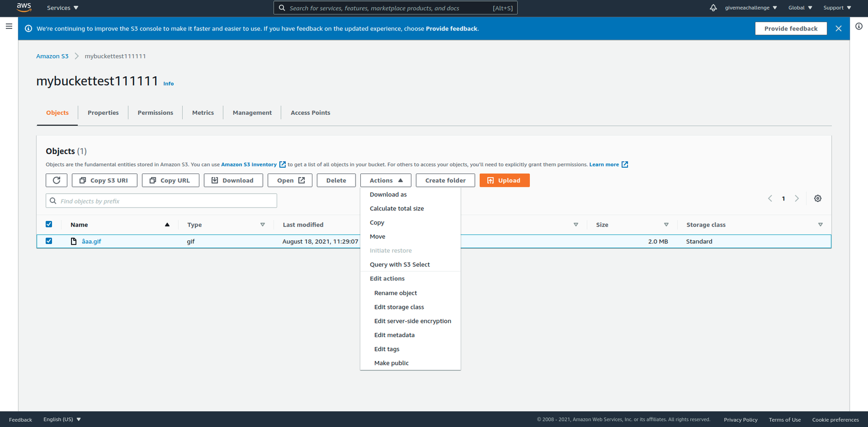Open the English (US) language selector

click(62, 420)
